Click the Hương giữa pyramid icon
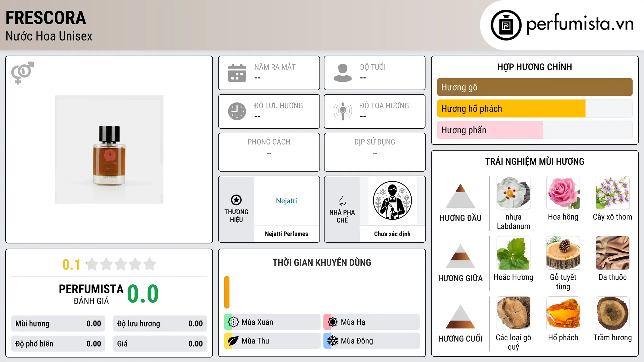 [x=461, y=256]
